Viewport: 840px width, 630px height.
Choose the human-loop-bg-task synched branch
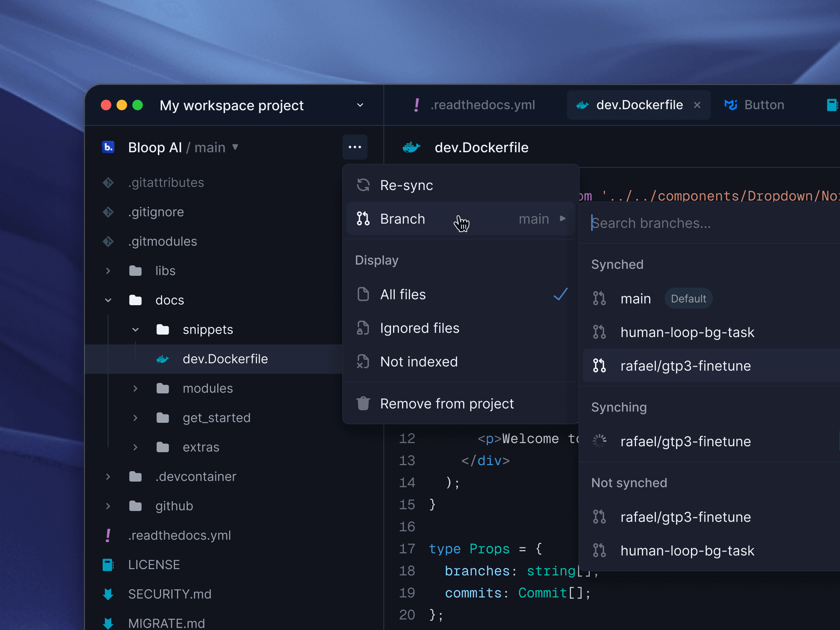[687, 332]
